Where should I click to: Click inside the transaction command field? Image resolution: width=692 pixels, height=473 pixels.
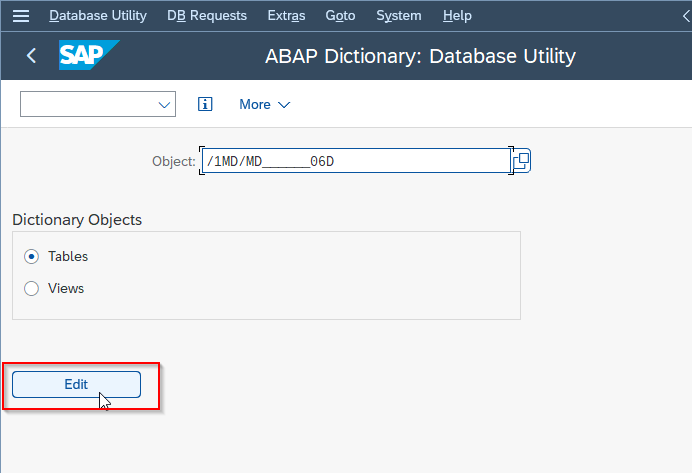click(x=88, y=104)
